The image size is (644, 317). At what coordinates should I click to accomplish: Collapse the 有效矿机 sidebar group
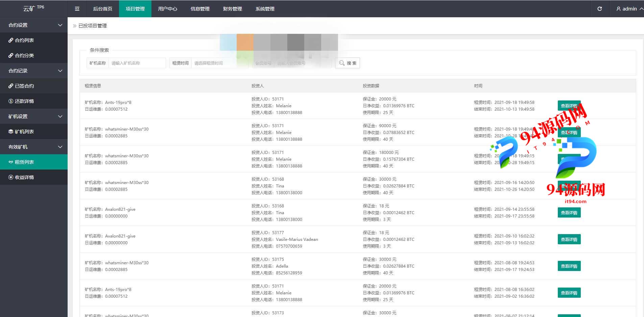(34, 147)
